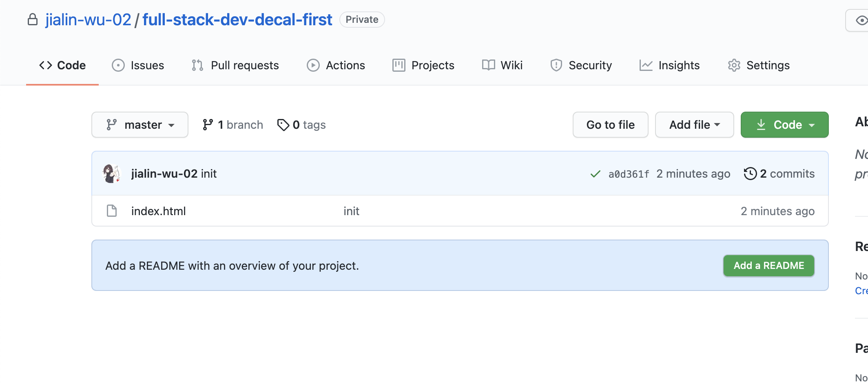Screen dimensions: 868x383
Task: Click the Settings gear icon
Action: [x=734, y=65]
